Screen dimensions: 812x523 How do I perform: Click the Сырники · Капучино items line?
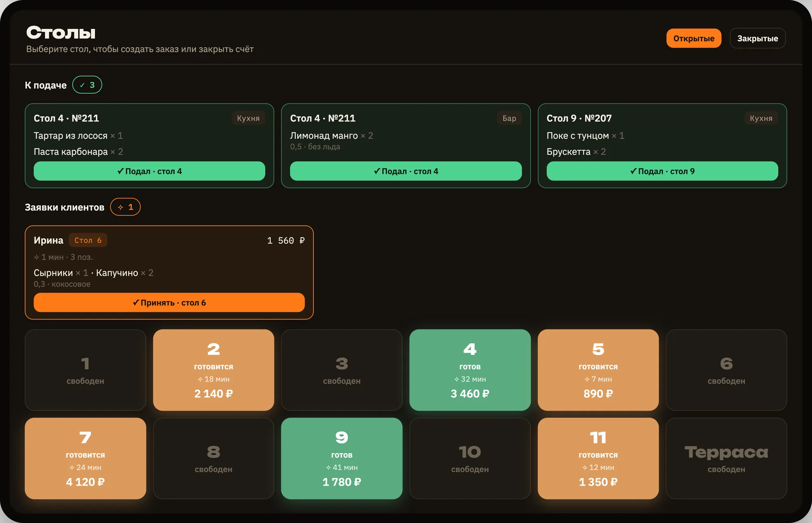coord(93,273)
